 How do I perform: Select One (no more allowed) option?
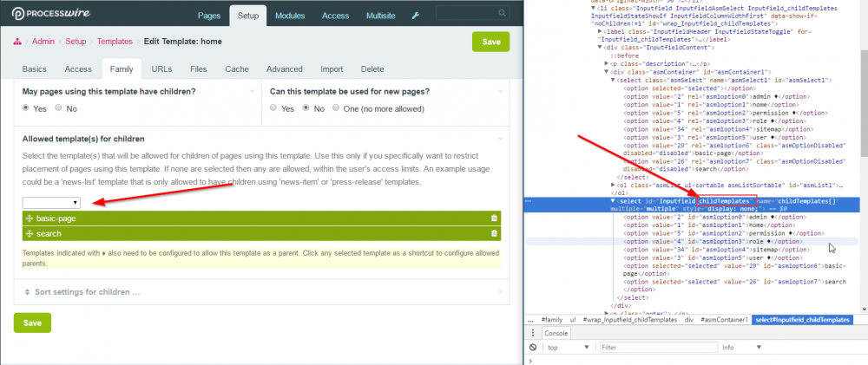point(336,108)
